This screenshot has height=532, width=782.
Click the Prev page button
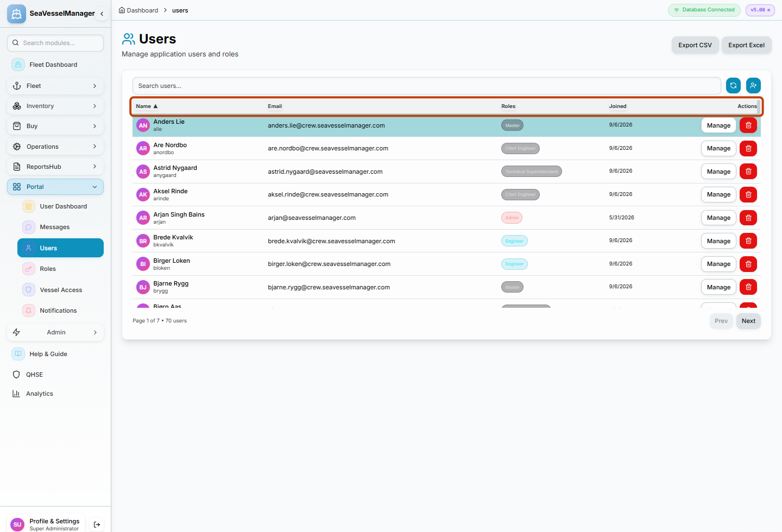coord(721,321)
